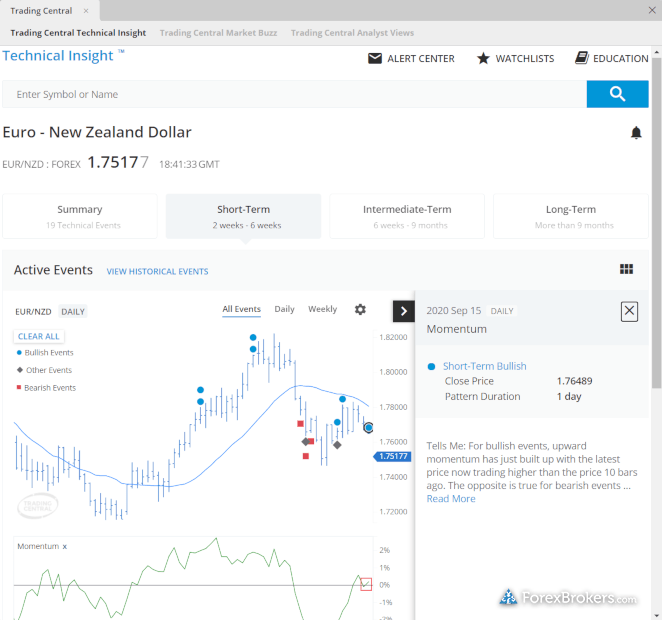Open the Summary 19 Technical Events tab
This screenshot has height=620, width=662.
(x=80, y=217)
